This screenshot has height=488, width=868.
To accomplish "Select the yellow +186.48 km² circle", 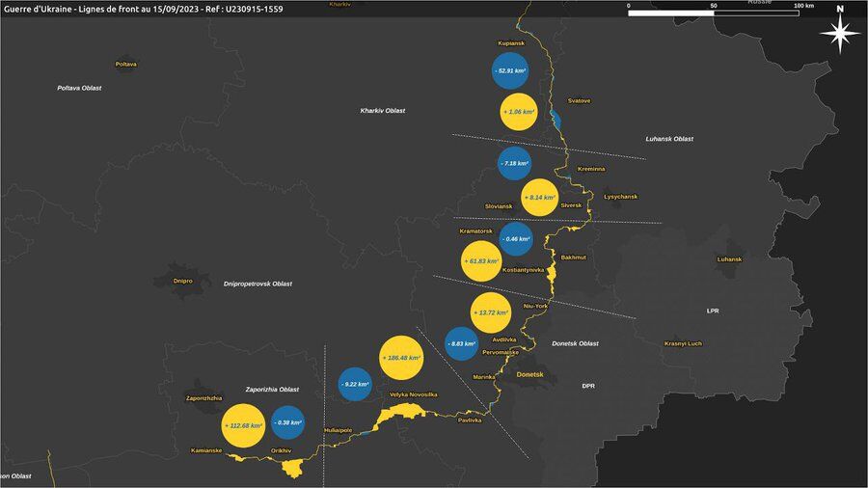I will click(x=400, y=358).
